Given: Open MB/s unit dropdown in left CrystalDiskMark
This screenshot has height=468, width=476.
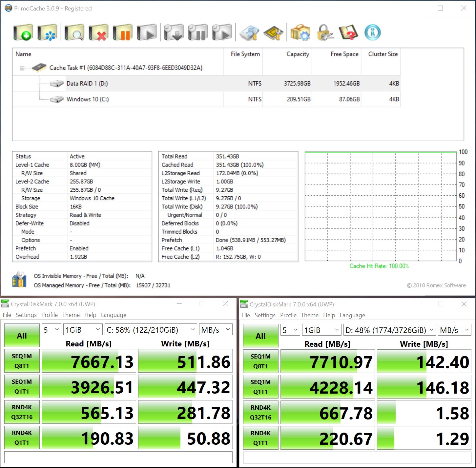Looking at the screenshot, I should click(216, 330).
